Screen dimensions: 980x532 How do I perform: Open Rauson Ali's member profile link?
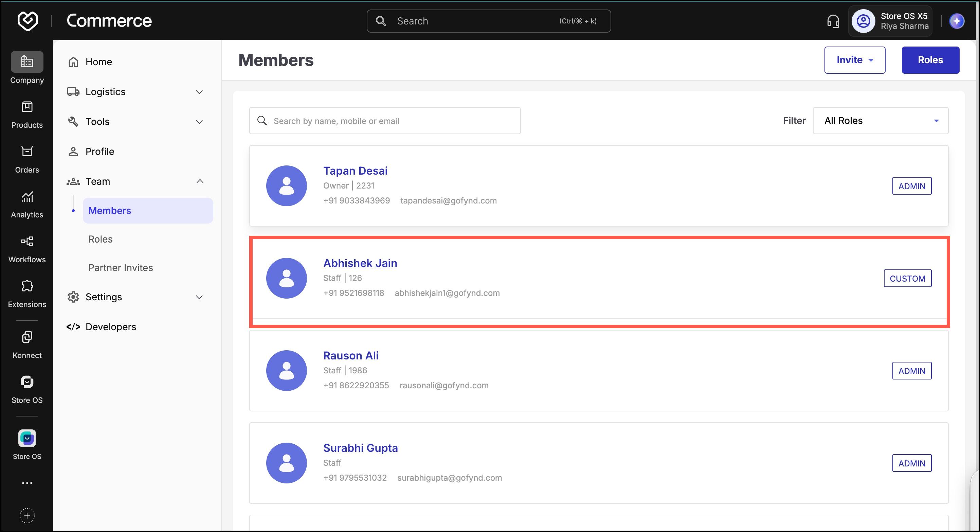(351, 355)
